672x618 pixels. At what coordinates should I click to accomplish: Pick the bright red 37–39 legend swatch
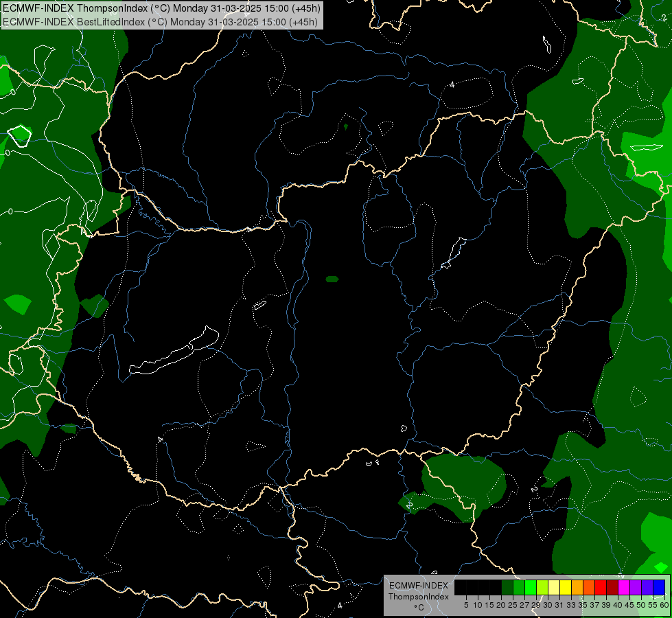coord(601,587)
